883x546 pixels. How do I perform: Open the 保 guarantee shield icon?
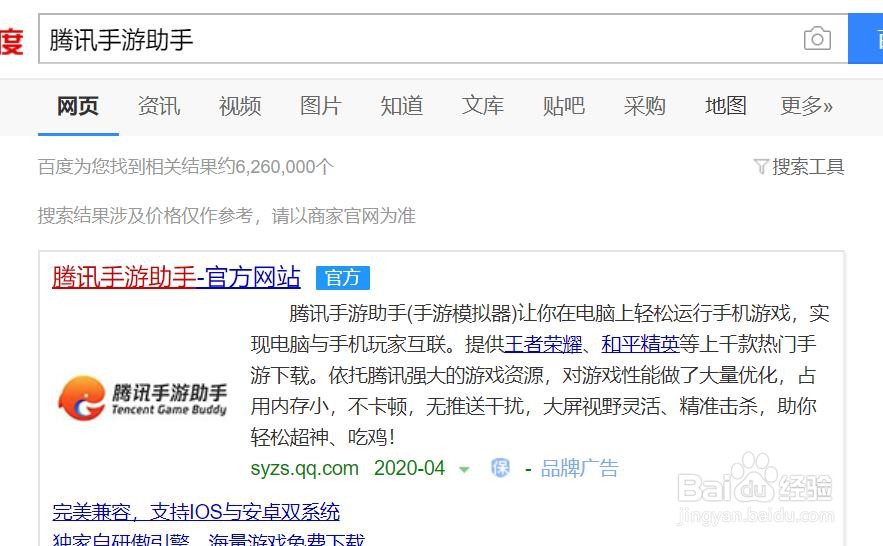[500, 468]
